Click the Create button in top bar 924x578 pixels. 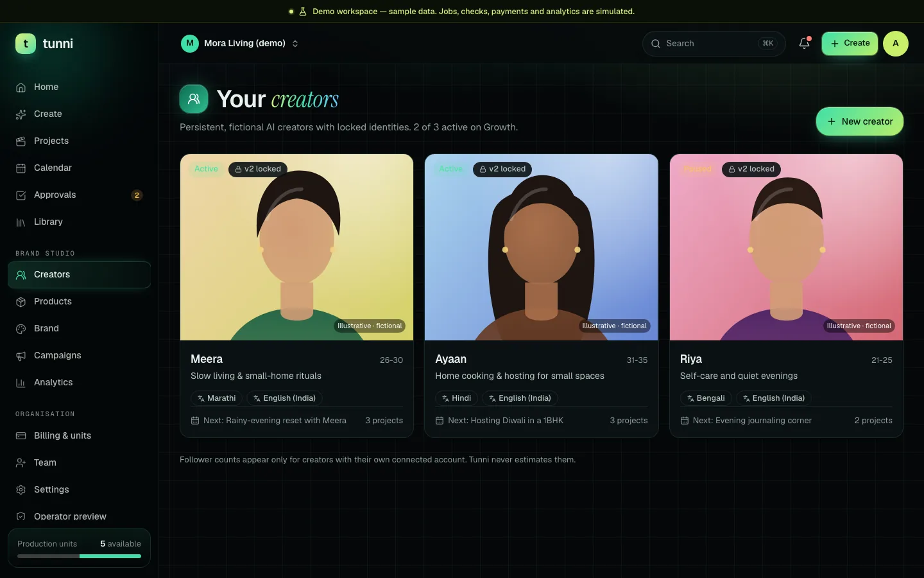850,44
